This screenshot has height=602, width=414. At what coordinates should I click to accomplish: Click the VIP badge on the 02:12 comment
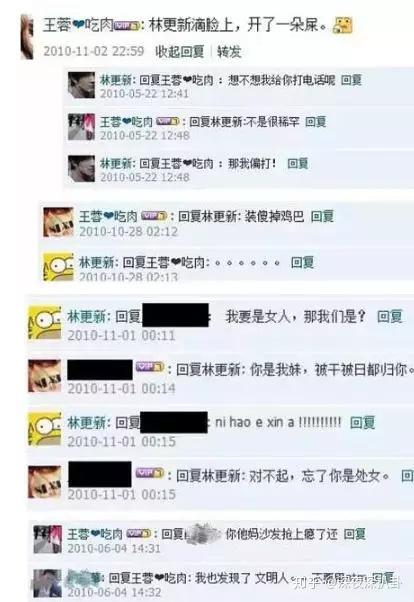pos(154,216)
